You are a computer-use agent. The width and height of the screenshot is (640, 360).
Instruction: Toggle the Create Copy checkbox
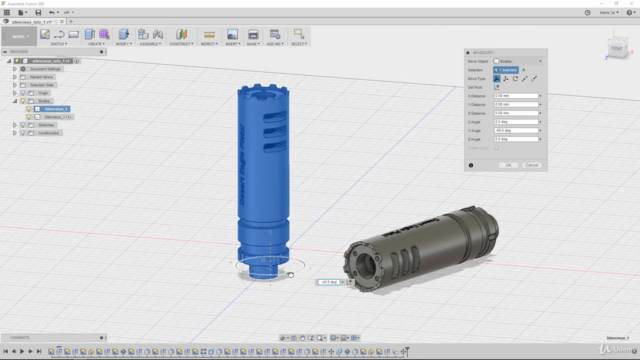tap(496, 148)
